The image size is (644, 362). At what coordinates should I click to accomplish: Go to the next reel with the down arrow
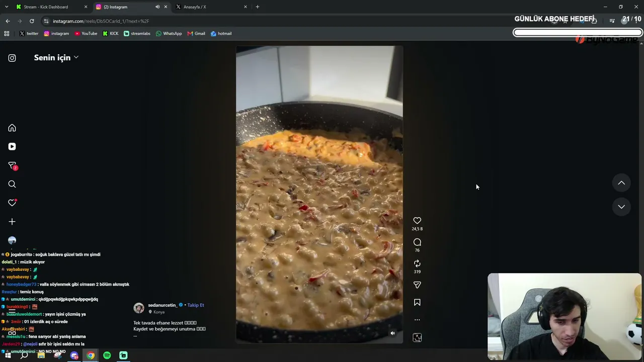pos(621,207)
